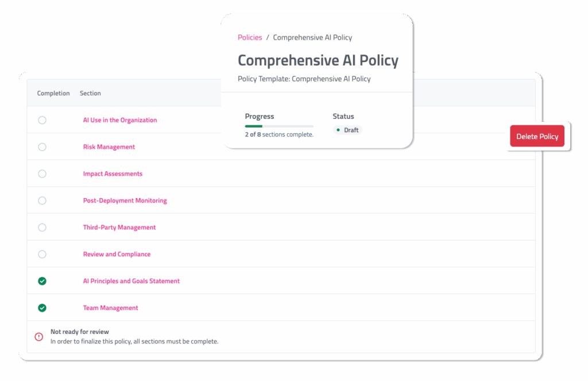The width and height of the screenshot is (588, 381).
Task: Open the AI Use in the Organization section
Action: pos(120,120)
